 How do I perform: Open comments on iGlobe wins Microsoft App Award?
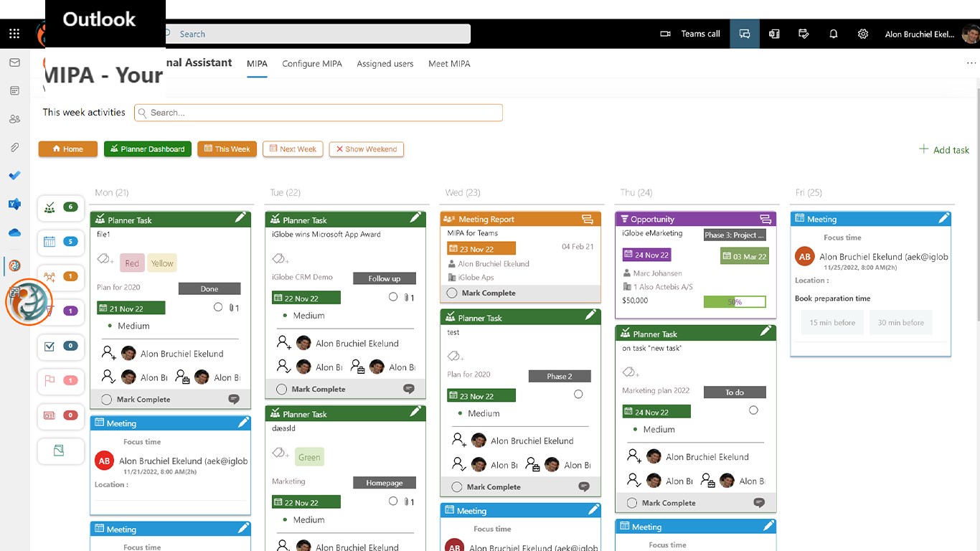[x=409, y=389]
